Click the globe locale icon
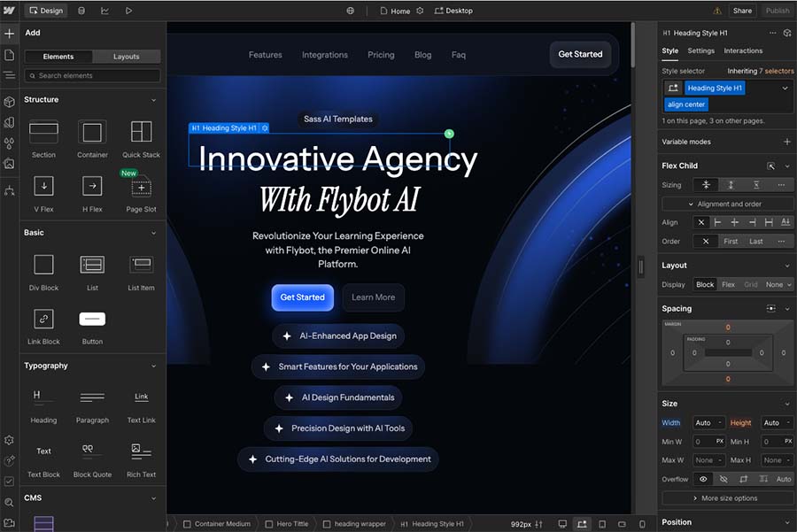Viewport: 797px width, 532px height. 350,11
